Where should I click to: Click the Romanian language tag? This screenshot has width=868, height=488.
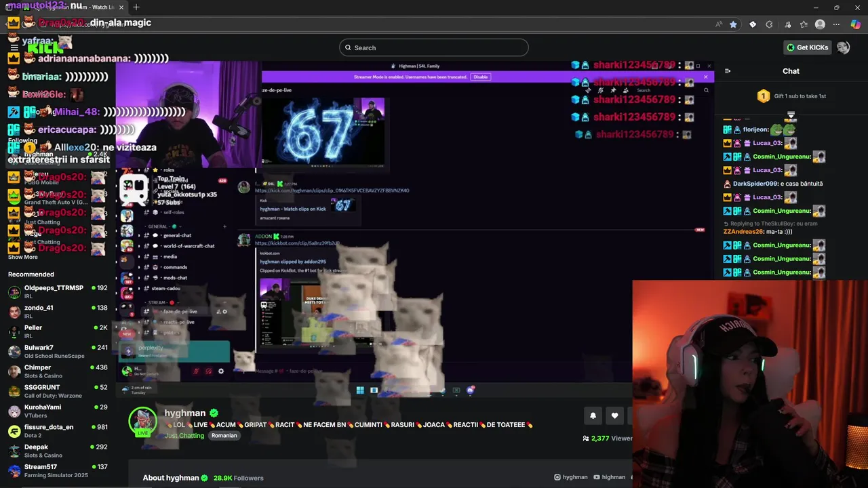(224, 435)
